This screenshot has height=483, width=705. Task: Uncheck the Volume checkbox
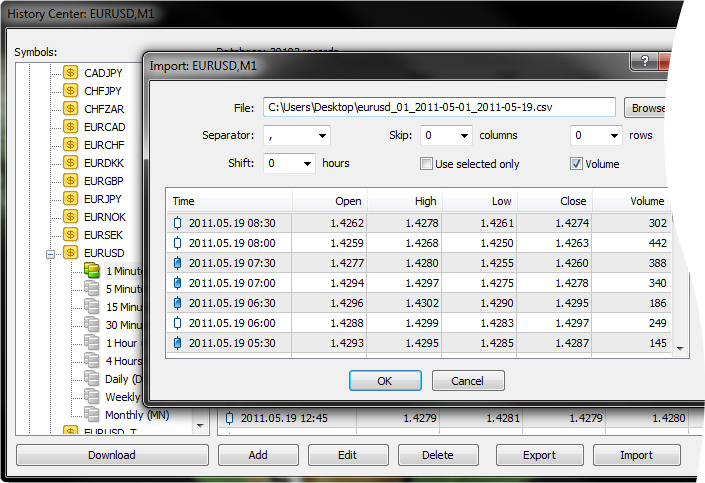click(576, 164)
